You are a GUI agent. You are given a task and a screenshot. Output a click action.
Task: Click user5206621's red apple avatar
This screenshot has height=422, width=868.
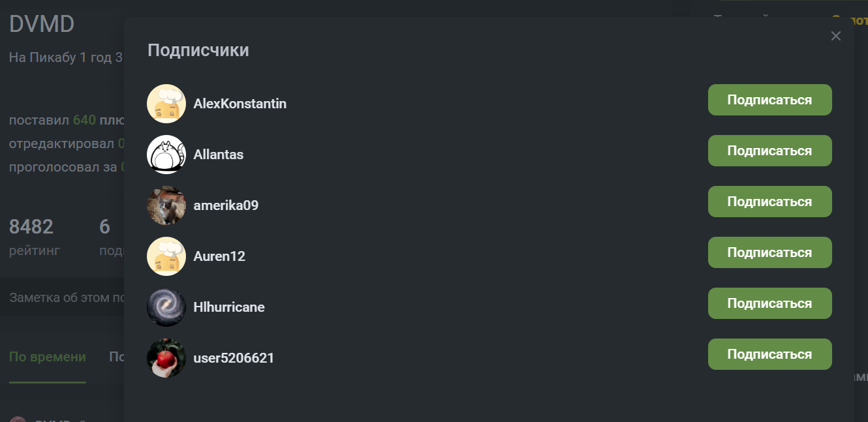point(166,358)
